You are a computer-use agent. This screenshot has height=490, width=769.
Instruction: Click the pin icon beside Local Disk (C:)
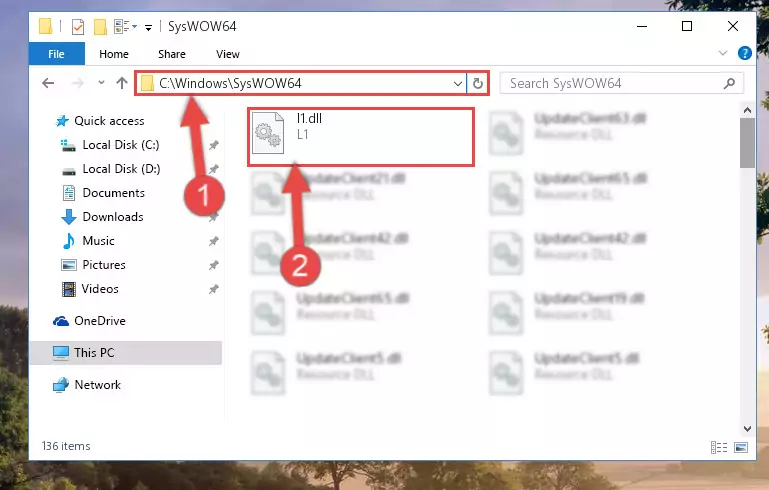click(213, 145)
